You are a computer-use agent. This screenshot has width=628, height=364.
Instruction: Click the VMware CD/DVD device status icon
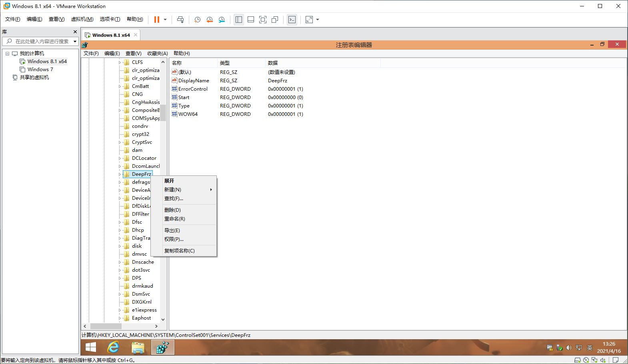click(586, 360)
